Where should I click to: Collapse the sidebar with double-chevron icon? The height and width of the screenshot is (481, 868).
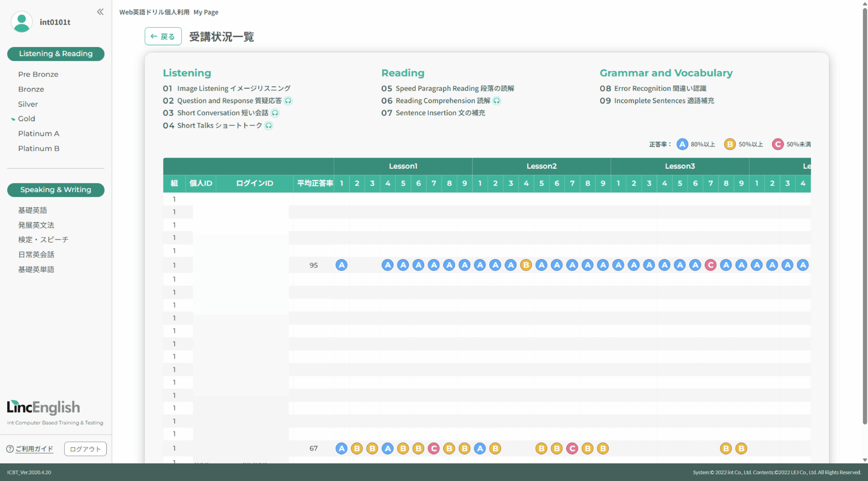[100, 12]
